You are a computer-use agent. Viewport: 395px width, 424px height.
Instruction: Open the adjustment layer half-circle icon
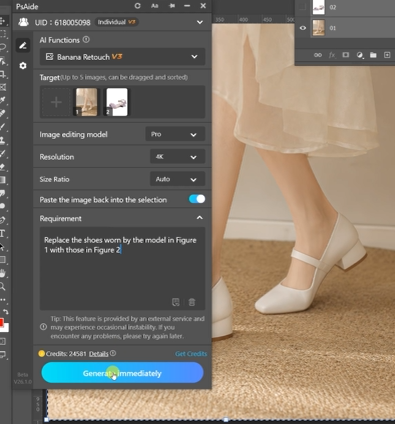[x=360, y=55]
